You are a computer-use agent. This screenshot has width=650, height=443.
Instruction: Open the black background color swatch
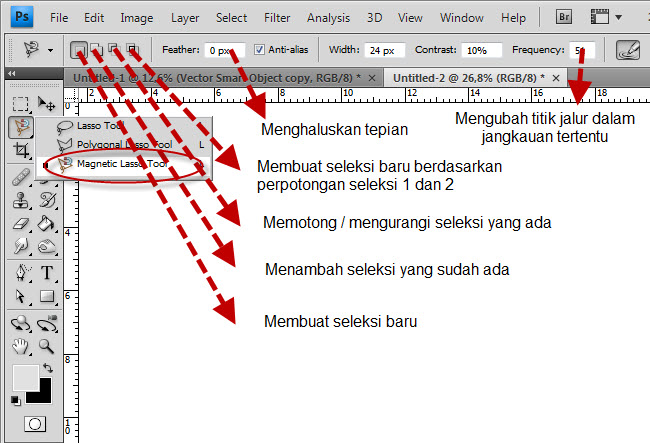(44, 394)
